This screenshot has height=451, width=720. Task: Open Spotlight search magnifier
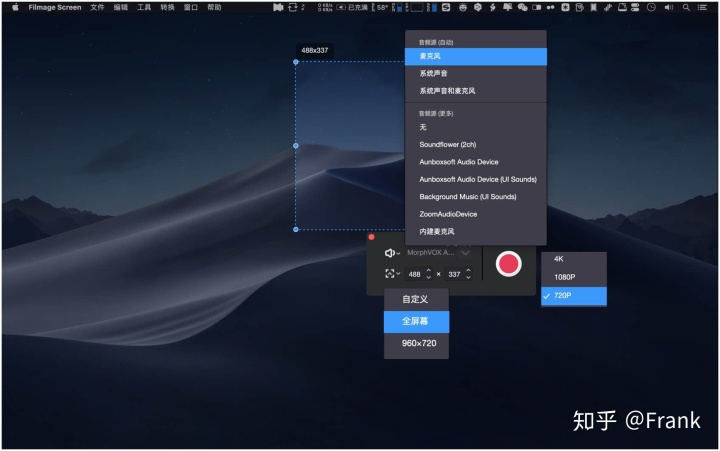click(x=686, y=7)
